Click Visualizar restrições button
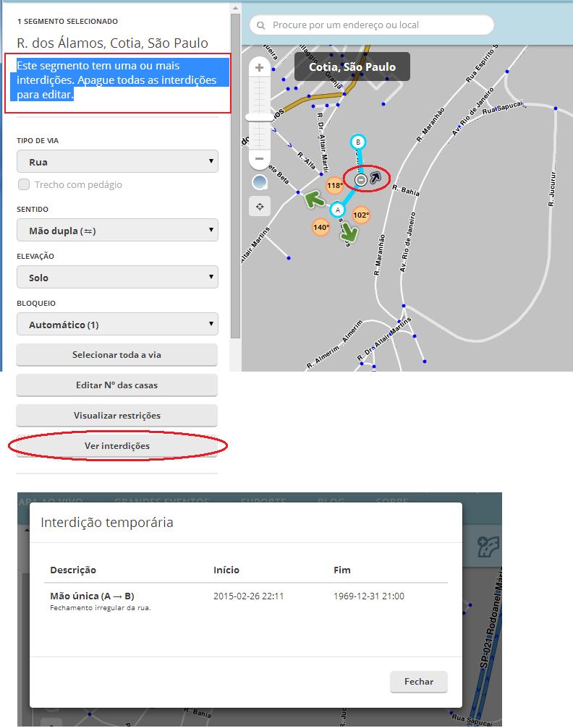Screen dimensions: 573x728 [x=116, y=416]
